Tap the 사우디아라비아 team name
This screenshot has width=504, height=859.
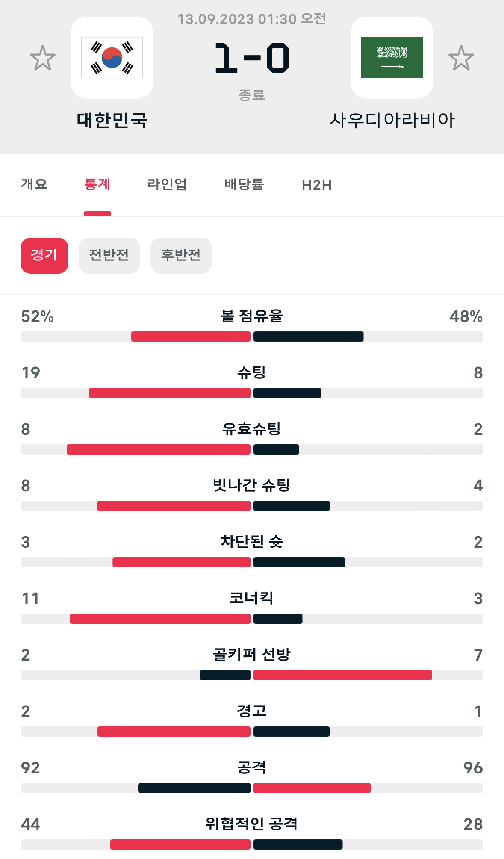(392, 120)
